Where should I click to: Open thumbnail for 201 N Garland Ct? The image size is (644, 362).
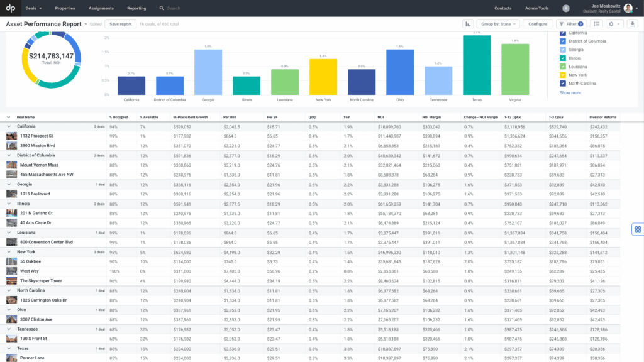tap(11, 213)
